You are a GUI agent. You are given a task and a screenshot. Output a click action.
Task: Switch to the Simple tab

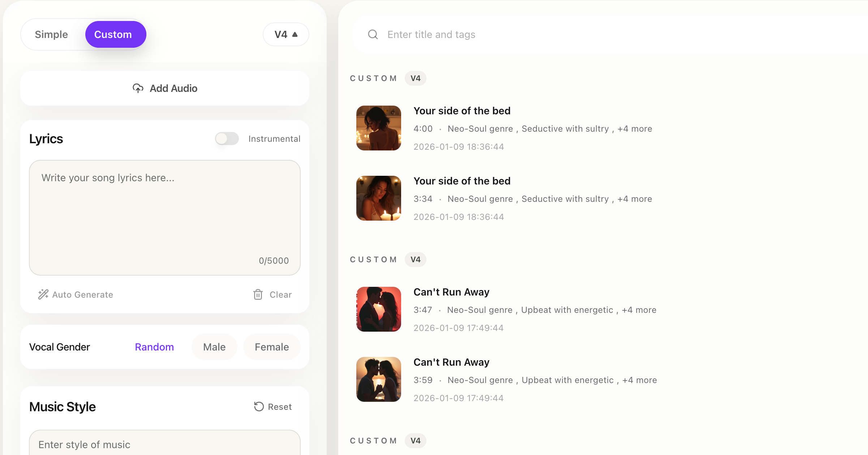pos(51,35)
